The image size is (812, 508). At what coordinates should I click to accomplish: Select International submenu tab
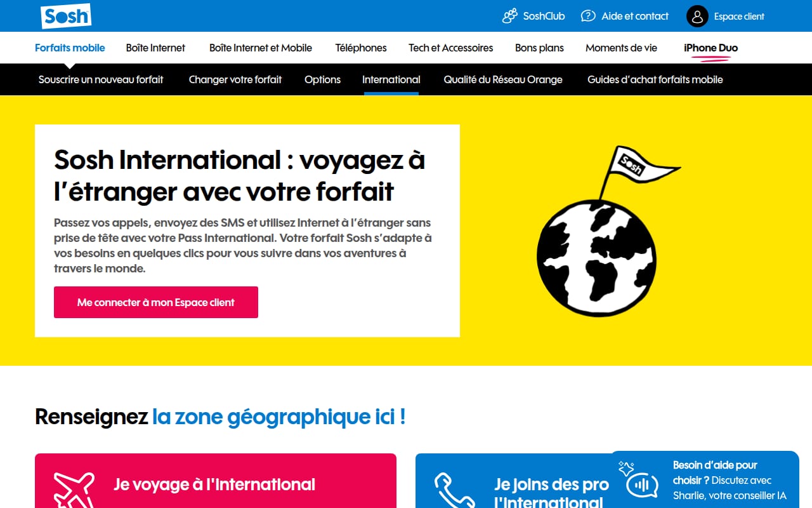[391, 79]
